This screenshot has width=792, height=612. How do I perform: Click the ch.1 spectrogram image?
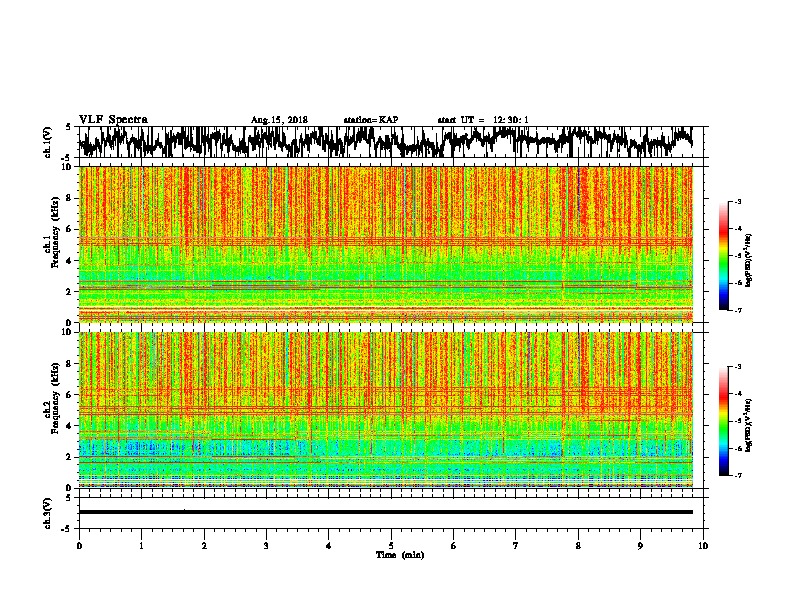click(386, 244)
